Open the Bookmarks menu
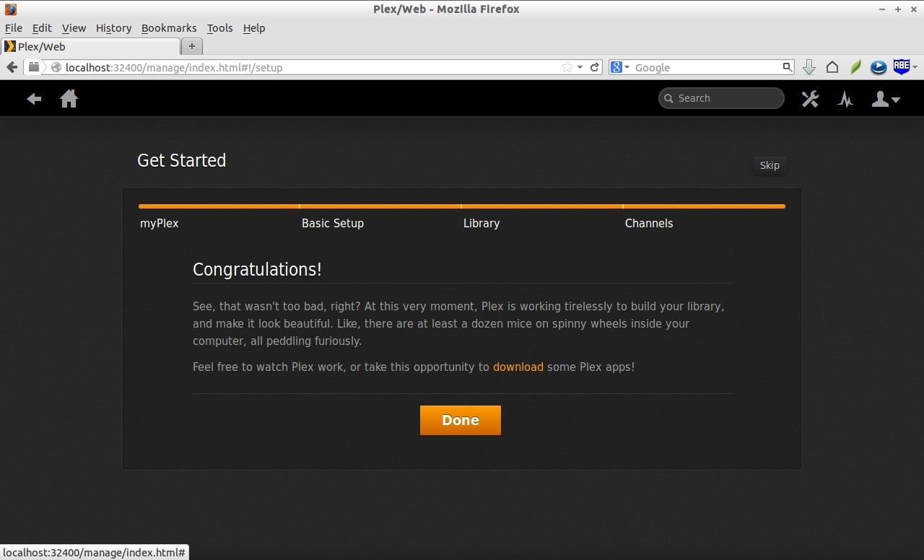924x560 pixels. [169, 28]
